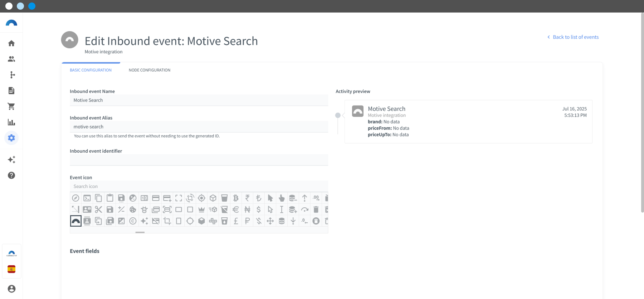The width and height of the screenshot is (644, 299).
Task: Select the filled arrow cursor event icon
Action: click(270, 198)
